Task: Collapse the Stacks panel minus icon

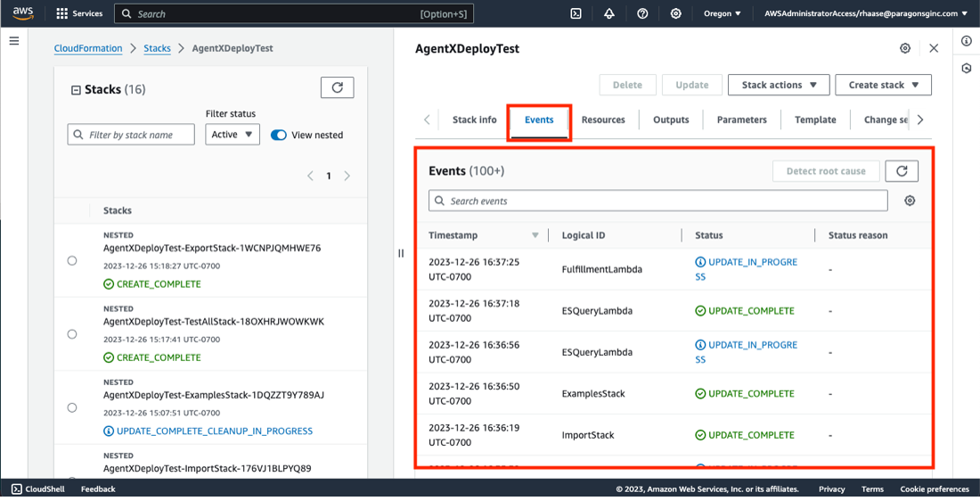Action: pyautogui.click(x=76, y=90)
